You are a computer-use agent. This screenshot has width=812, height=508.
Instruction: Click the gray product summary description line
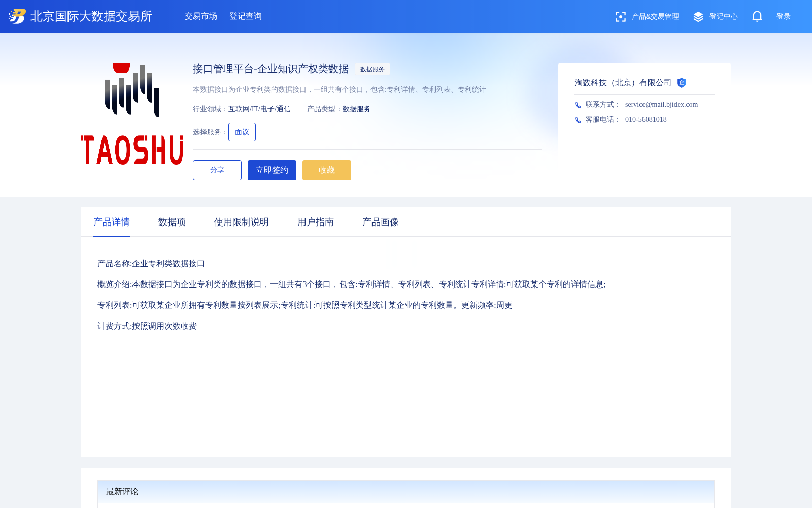340,90
